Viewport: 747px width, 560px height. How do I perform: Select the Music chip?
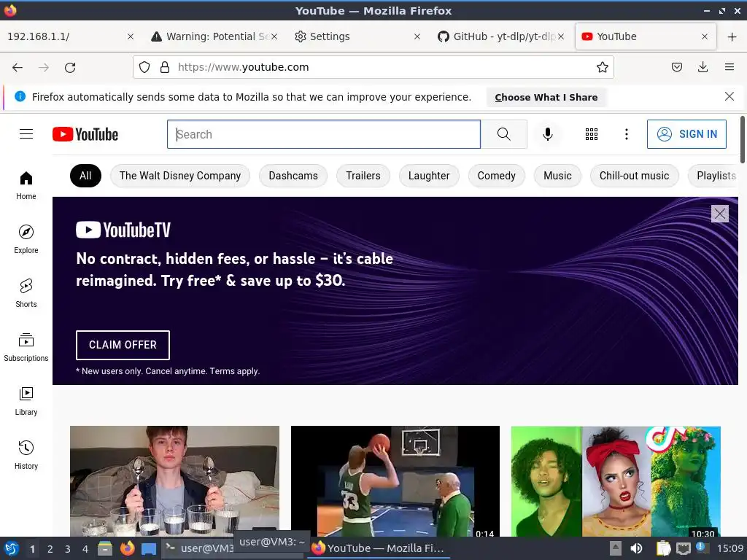pyautogui.click(x=557, y=176)
